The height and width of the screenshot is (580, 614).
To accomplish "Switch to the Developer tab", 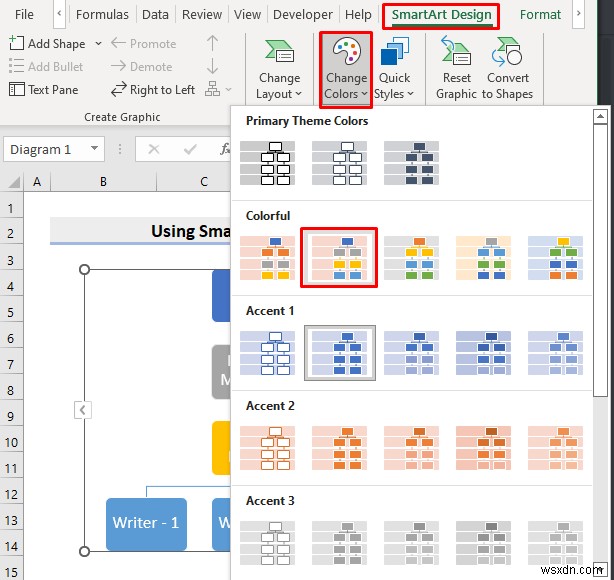I will [303, 14].
